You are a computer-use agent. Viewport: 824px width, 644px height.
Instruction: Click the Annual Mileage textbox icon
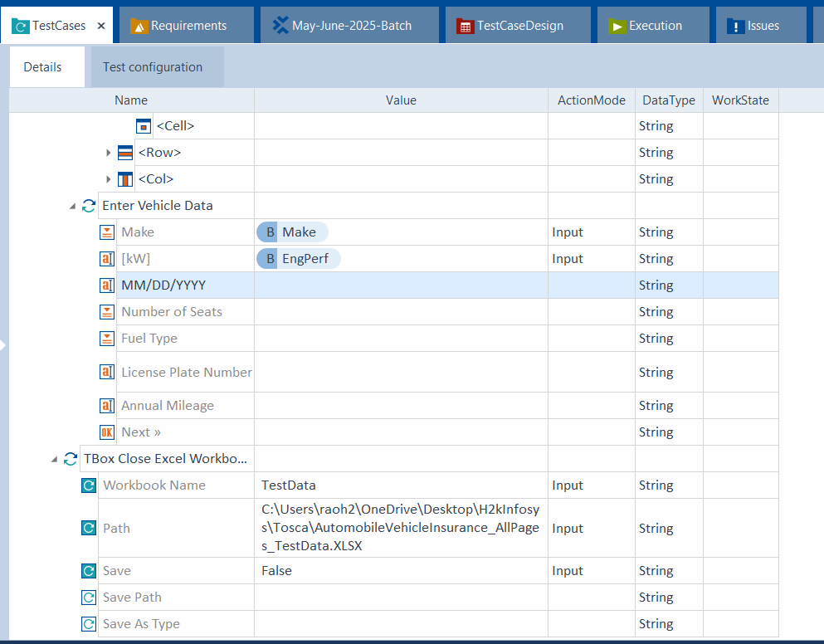coord(107,406)
